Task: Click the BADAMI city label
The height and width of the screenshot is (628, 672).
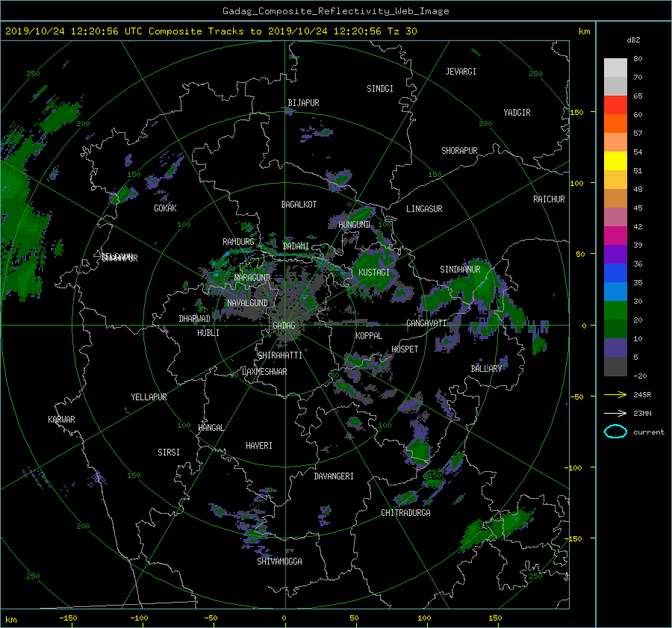Action: tap(296, 246)
